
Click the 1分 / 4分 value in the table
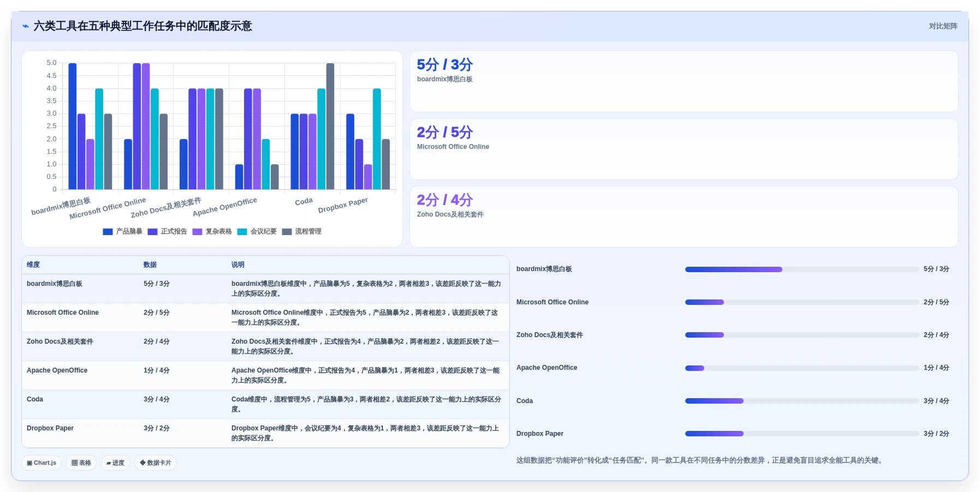[x=157, y=370]
